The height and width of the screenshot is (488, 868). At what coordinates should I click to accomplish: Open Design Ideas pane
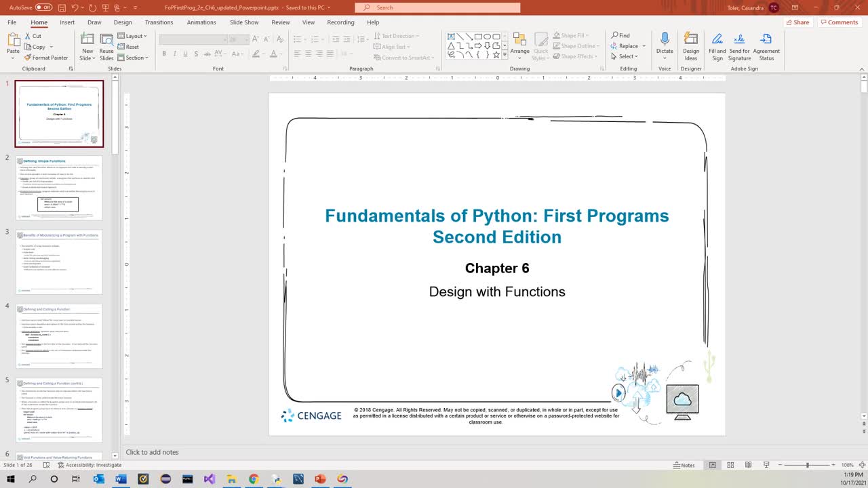691,46
